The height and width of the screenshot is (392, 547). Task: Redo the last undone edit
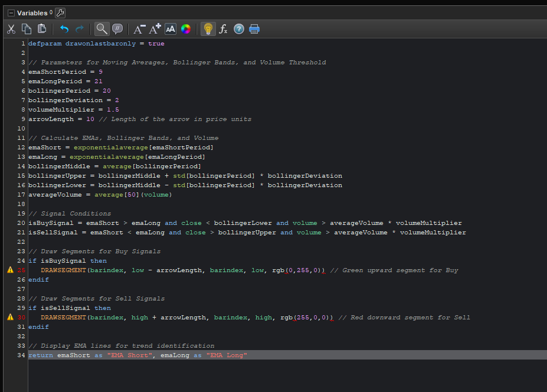pos(80,29)
